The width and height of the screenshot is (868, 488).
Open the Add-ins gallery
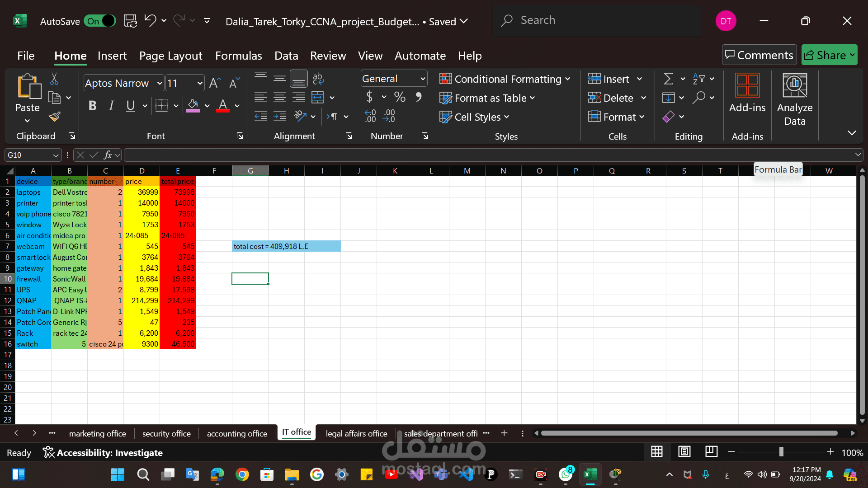click(747, 94)
